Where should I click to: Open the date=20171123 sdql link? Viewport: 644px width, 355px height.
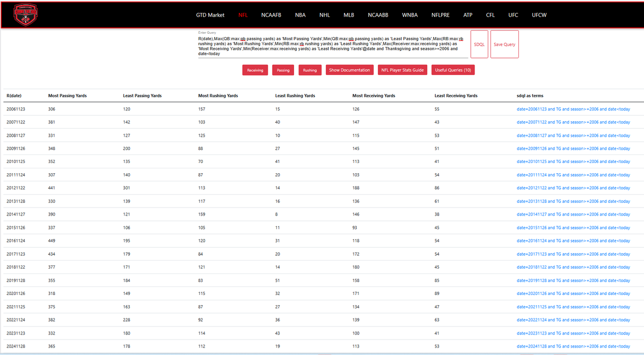pos(573,254)
